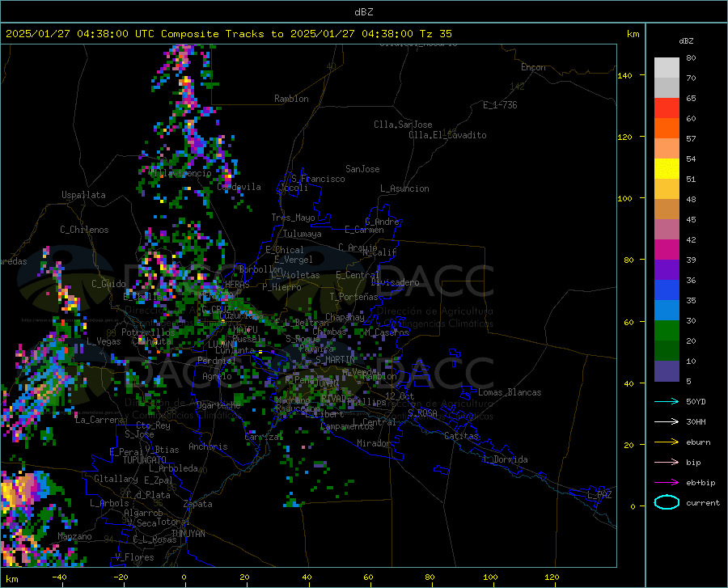Choose the bright green 30 dBZ band

[667, 331]
